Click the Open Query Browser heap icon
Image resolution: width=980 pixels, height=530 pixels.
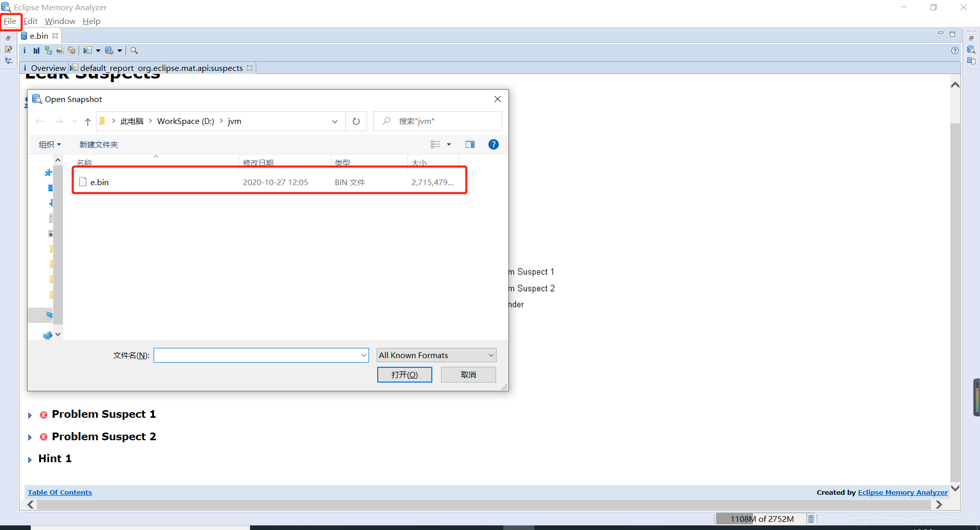click(x=109, y=51)
